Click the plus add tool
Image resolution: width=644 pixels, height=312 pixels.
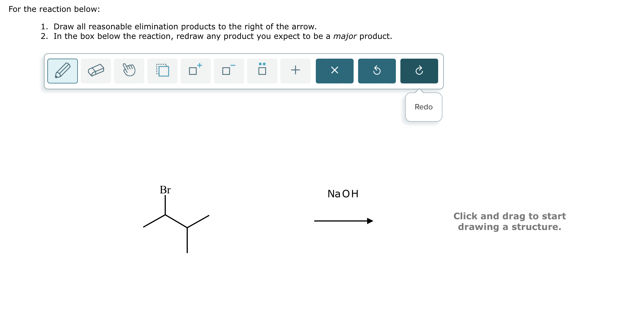tap(295, 70)
